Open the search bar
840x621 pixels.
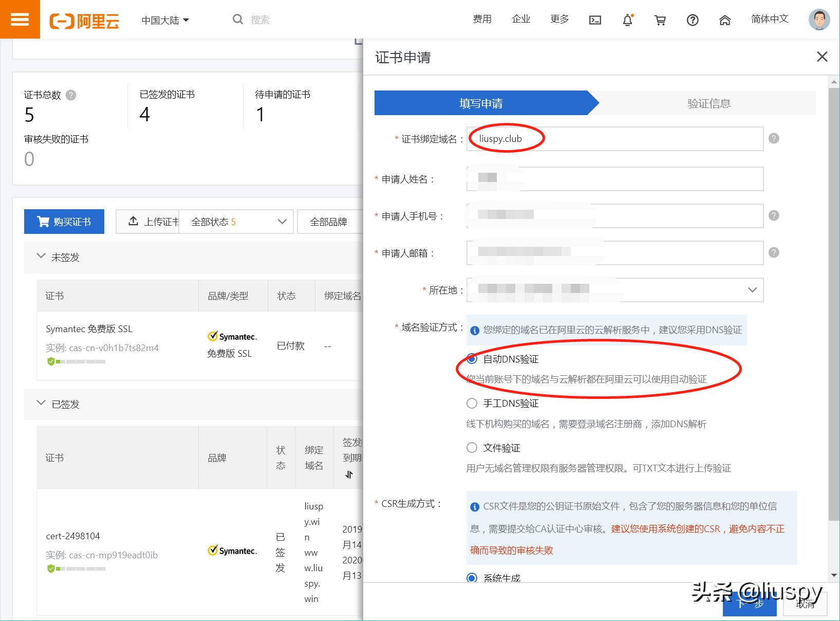pos(252,19)
